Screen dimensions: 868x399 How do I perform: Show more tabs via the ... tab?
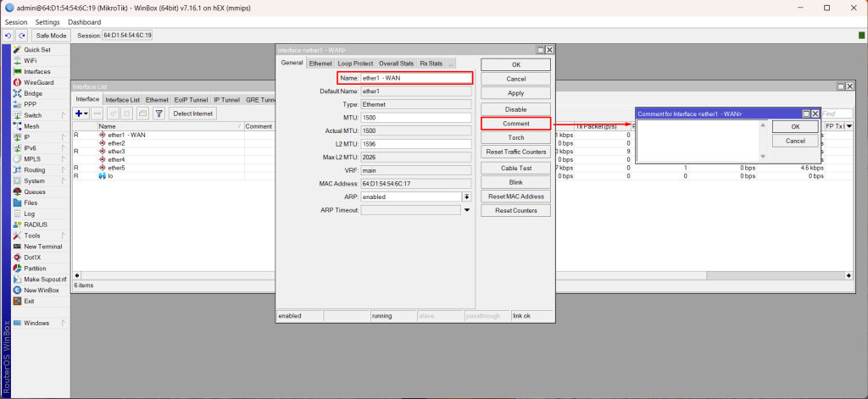click(451, 64)
